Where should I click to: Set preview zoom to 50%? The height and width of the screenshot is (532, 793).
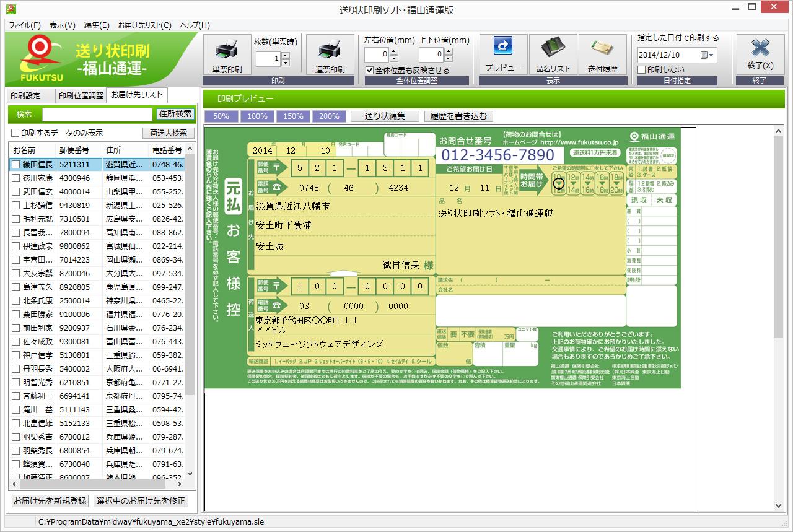[221, 116]
